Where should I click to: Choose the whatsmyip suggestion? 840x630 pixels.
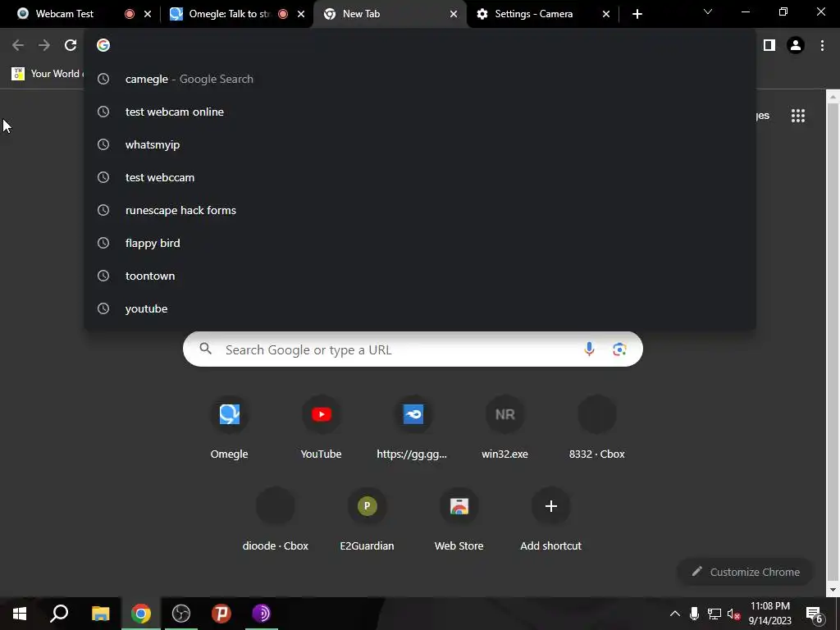(420, 144)
